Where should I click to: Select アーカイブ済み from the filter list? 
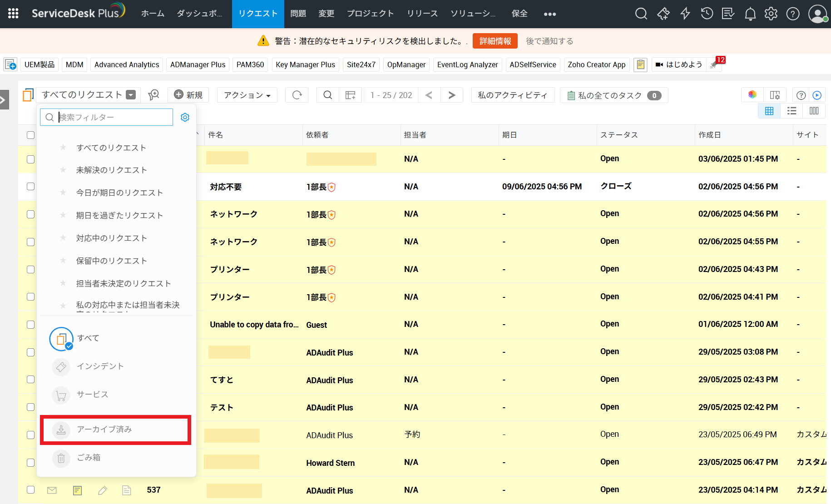104,430
